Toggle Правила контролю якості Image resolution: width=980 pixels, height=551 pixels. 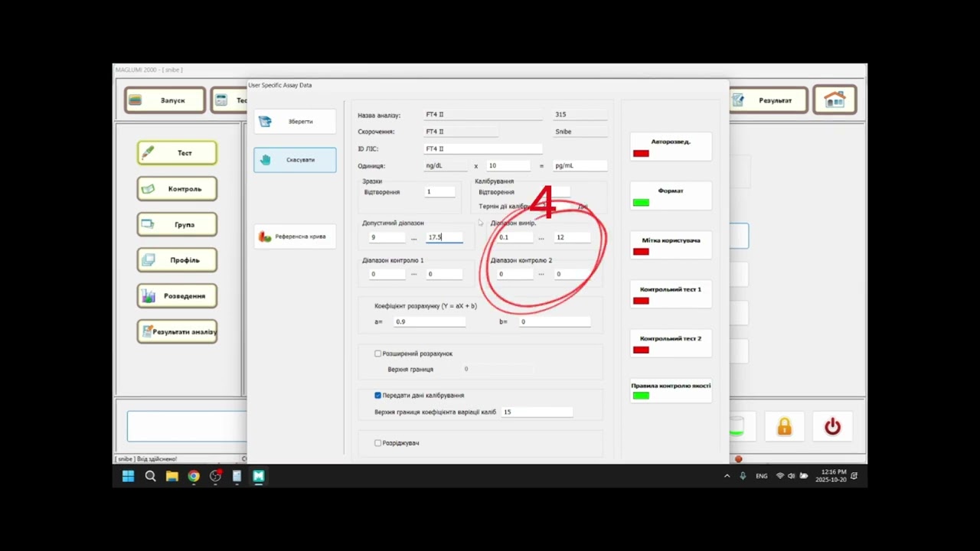(671, 390)
